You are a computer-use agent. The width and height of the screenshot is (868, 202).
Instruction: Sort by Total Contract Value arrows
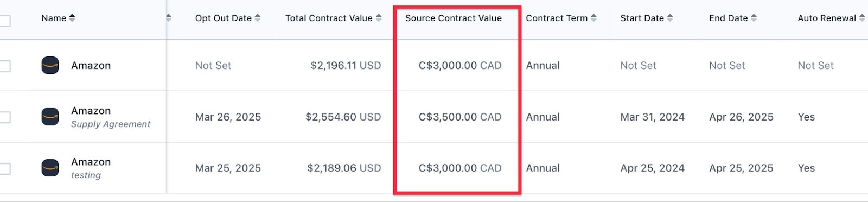point(379,18)
